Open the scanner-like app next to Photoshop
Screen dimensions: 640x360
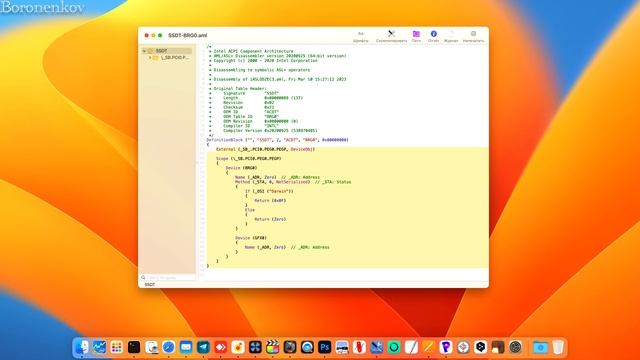342,347
